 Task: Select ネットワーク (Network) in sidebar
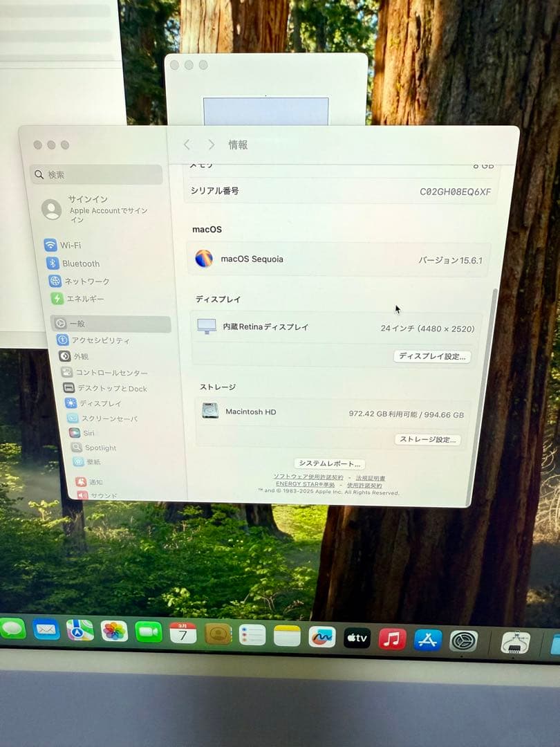point(80,281)
